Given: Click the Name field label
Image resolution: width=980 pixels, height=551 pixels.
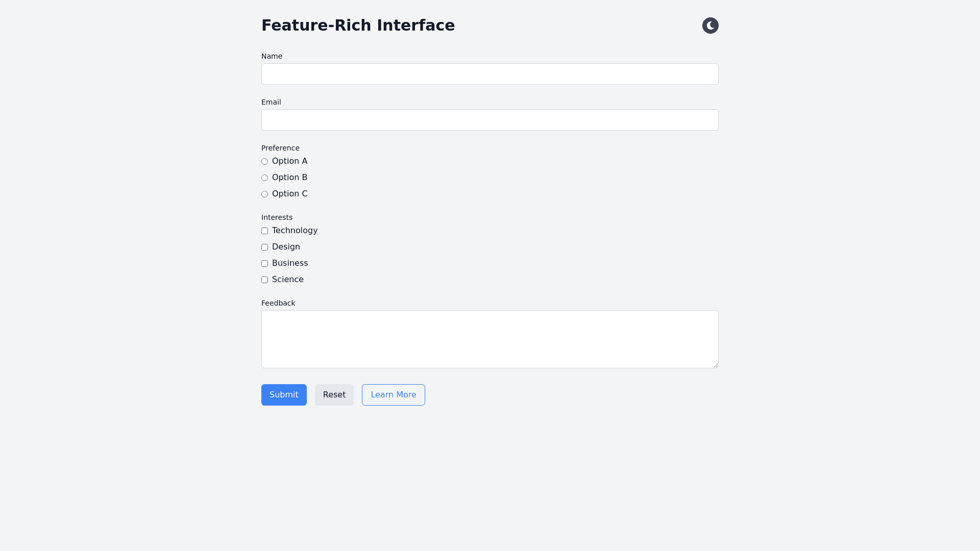Looking at the screenshot, I should (272, 56).
